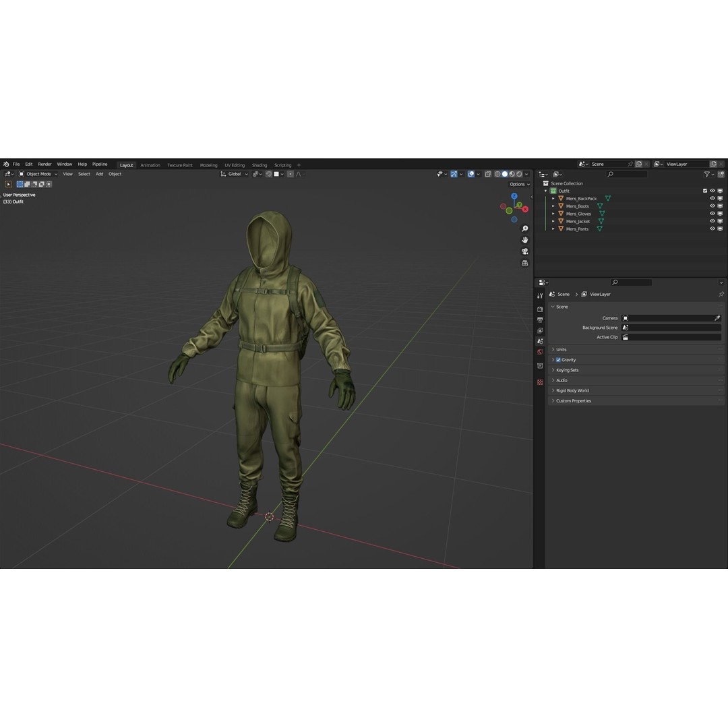Open the Pipeline menu
This screenshot has width=728, height=728.
pyautogui.click(x=100, y=164)
